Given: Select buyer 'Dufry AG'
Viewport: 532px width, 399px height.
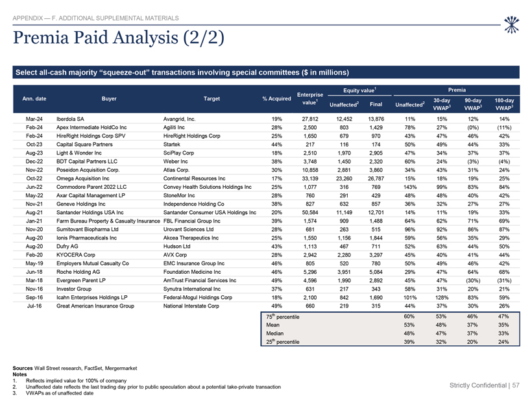Looking at the screenshot, I should (67, 247).
